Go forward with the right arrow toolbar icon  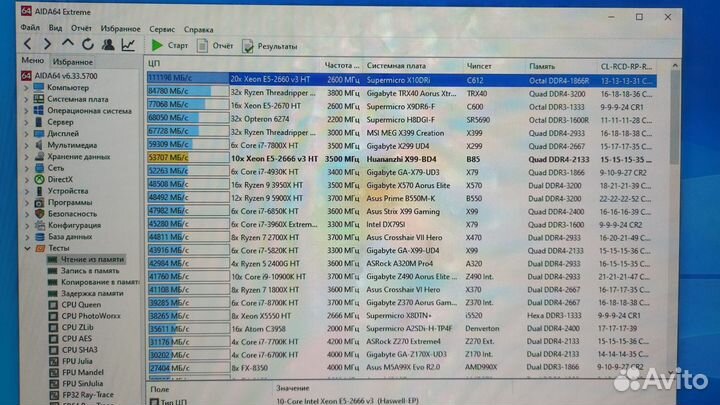coord(47,44)
